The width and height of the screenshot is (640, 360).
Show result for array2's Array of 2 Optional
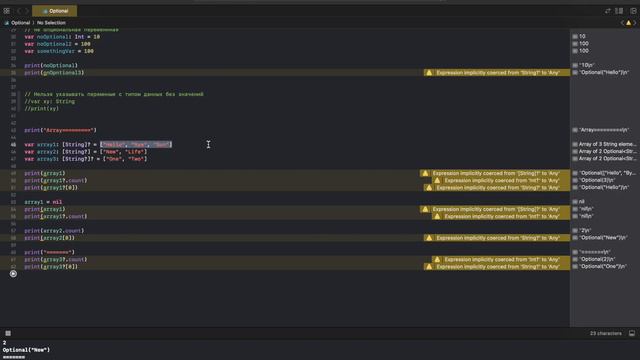tap(575, 151)
